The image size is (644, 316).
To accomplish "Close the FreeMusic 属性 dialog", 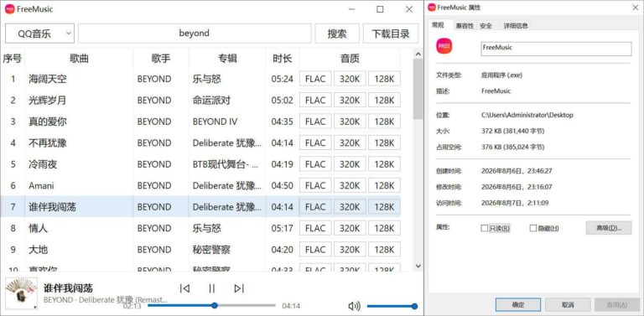I will [x=636, y=8].
